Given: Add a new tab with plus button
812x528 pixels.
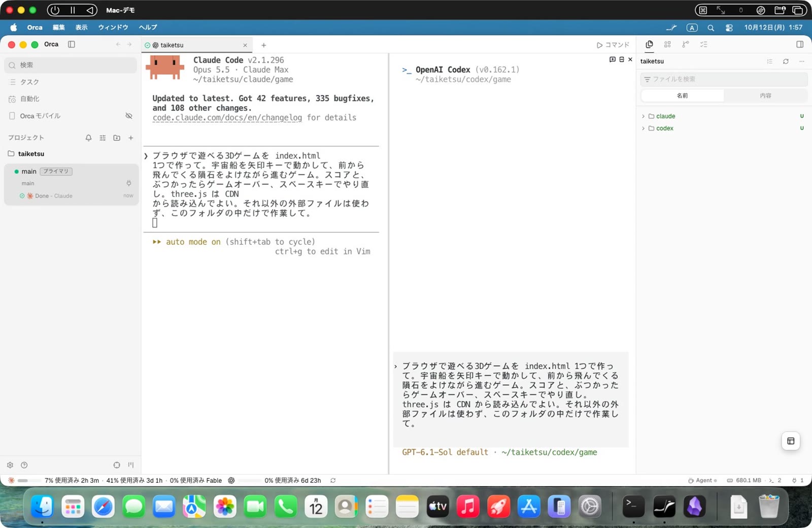Looking at the screenshot, I should (x=263, y=45).
